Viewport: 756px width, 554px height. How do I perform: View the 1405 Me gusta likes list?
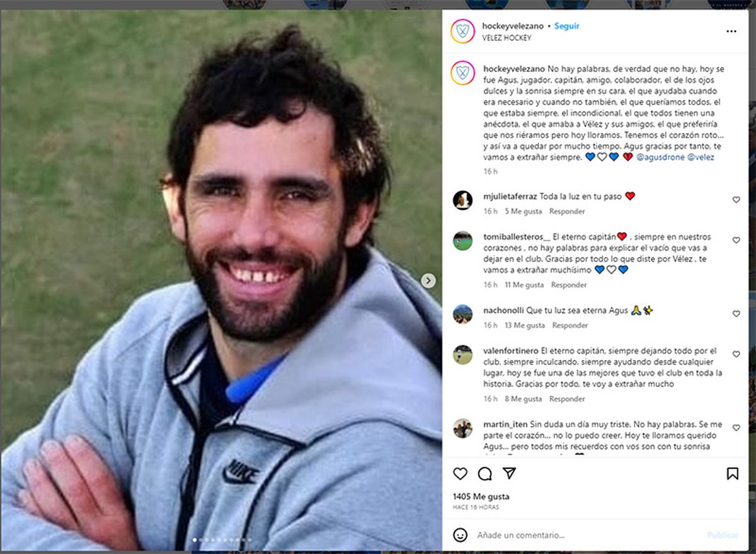[481, 497]
